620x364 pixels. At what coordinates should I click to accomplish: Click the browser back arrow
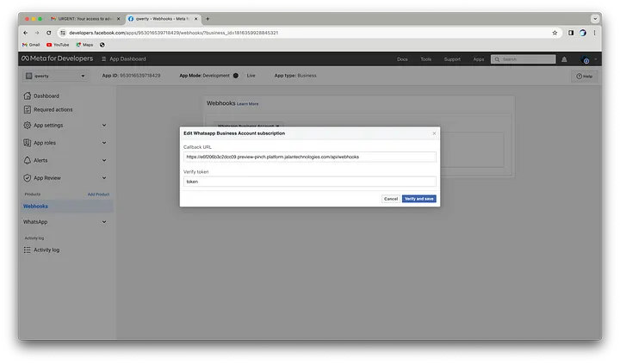25,33
